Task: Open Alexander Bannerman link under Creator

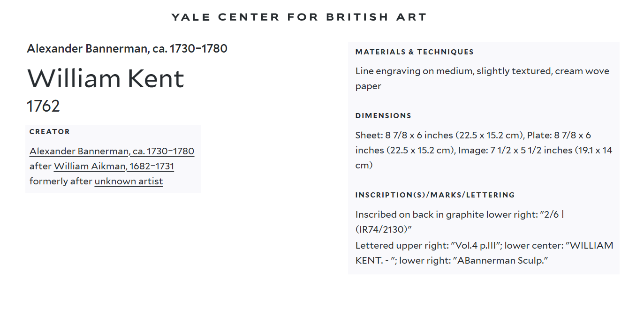Action: pyautogui.click(x=112, y=151)
